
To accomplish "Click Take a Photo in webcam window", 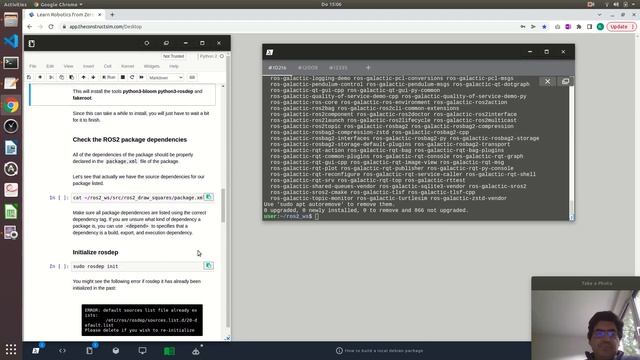I will [x=596, y=283].
